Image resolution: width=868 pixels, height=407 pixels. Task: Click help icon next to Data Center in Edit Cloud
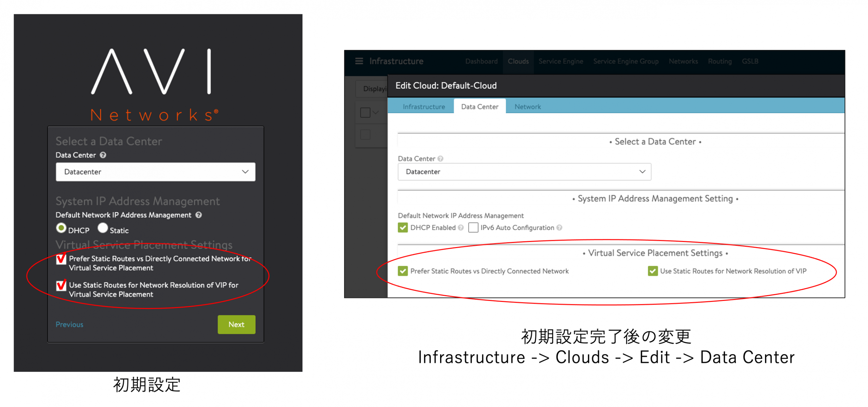tap(440, 159)
